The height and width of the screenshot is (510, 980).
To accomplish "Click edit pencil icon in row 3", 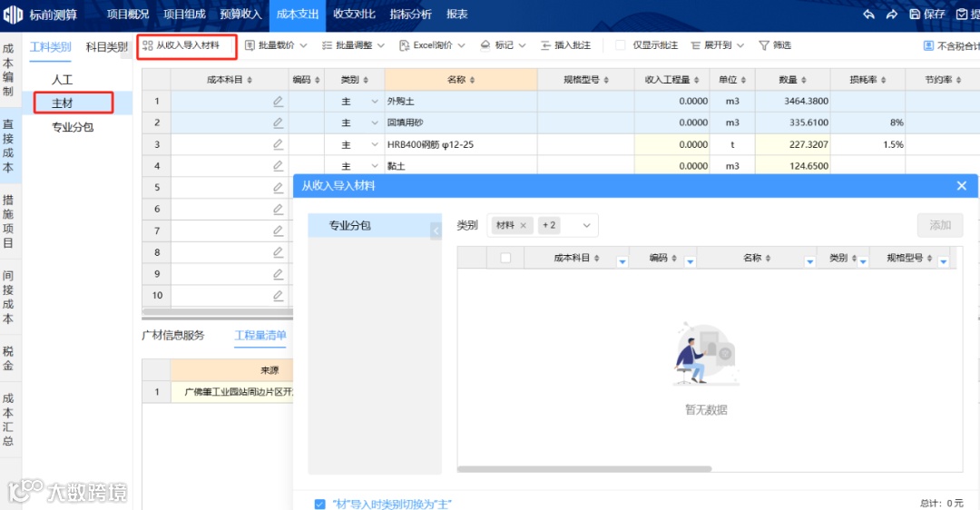I will point(279,144).
